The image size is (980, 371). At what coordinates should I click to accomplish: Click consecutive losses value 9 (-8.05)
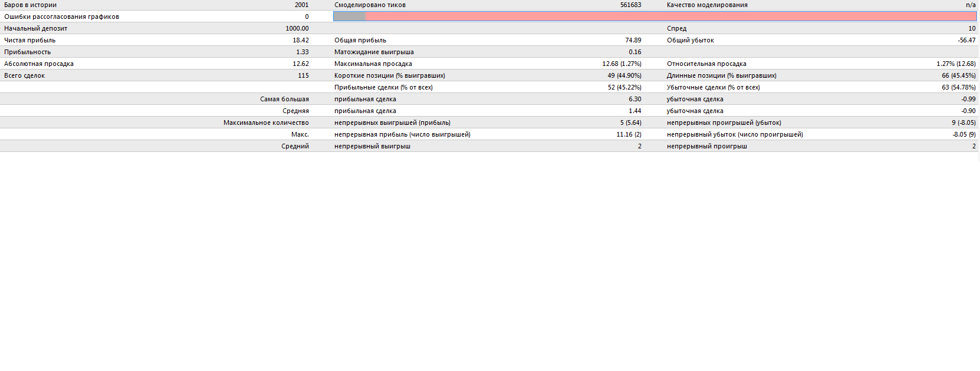tap(963, 122)
